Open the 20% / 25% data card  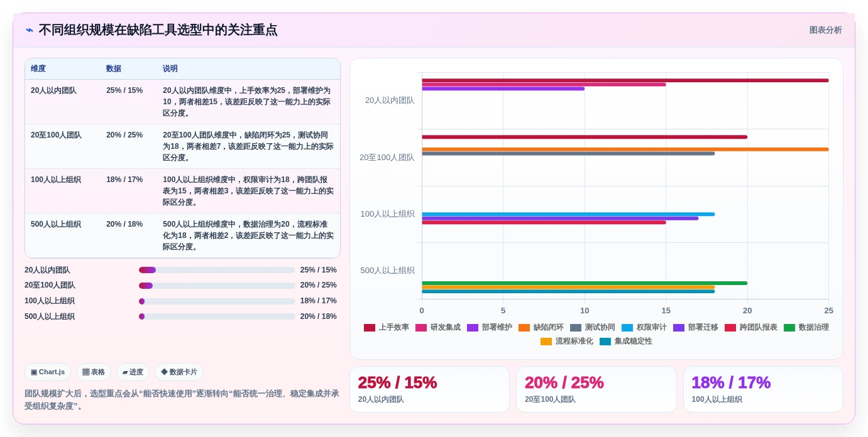tap(596, 389)
